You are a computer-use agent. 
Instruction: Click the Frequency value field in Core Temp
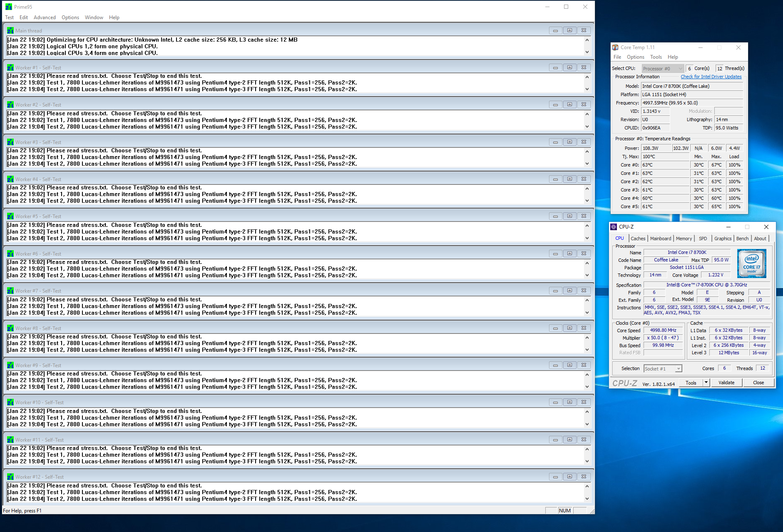(x=692, y=103)
